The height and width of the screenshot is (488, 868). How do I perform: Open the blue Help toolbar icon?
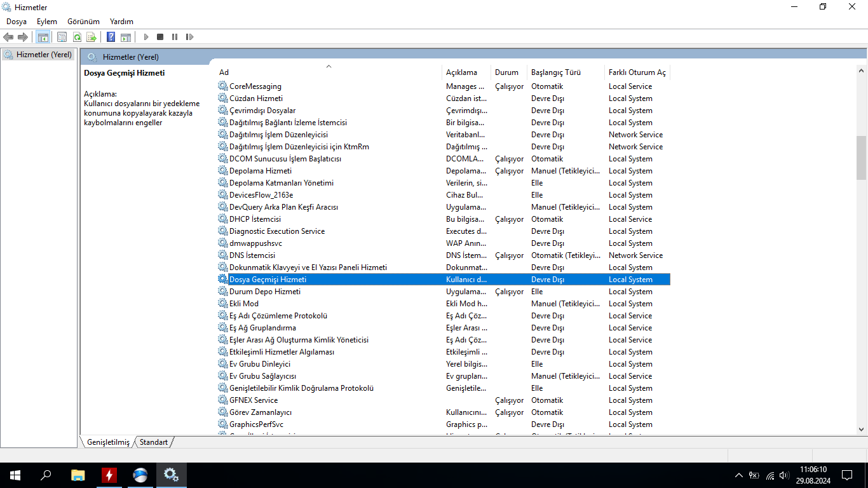pyautogui.click(x=111, y=37)
